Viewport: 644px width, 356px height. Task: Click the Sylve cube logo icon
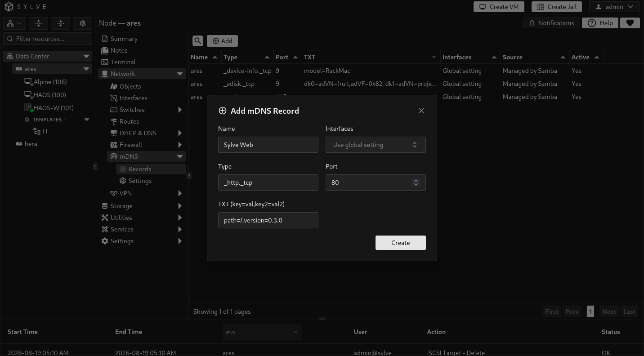(x=9, y=7)
